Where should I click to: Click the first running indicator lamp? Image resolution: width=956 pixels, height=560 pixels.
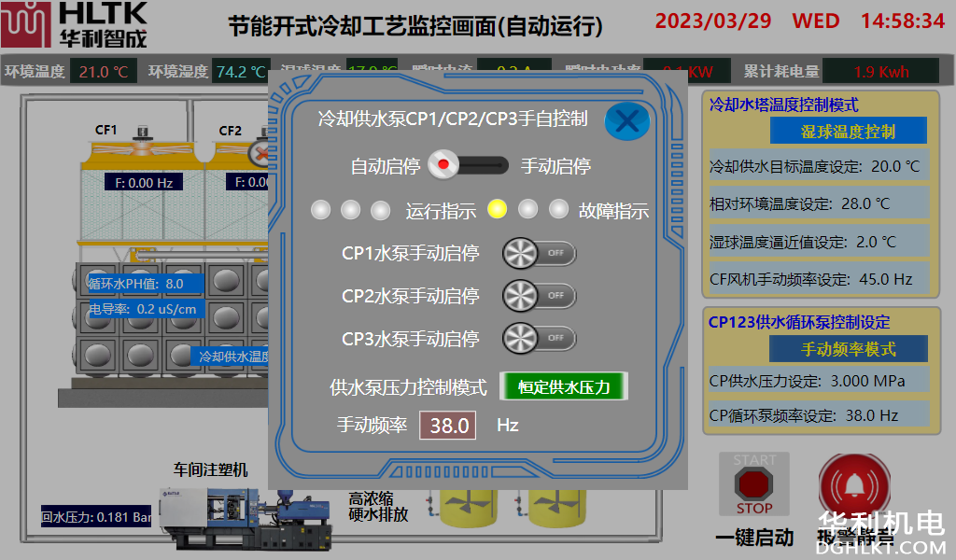click(320, 210)
